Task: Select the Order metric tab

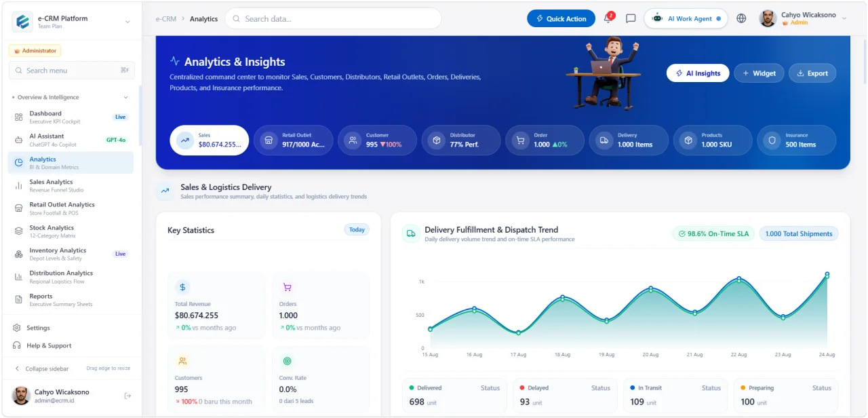Action: pyautogui.click(x=545, y=140)
